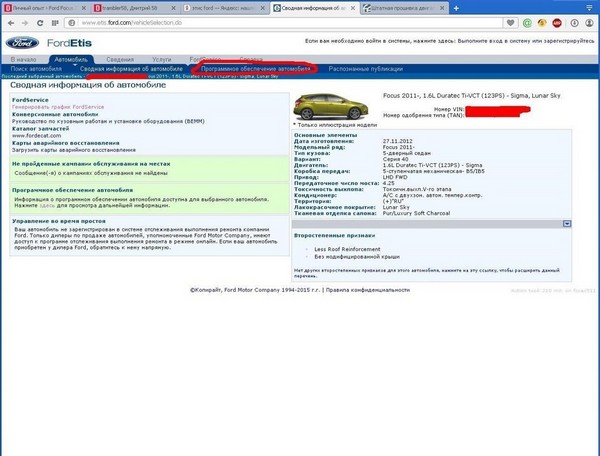The height and width of the screenshot is (456, 600).
Task: Open the www.fordecat.com parts catalog link
Action: (x=36, y=135)
